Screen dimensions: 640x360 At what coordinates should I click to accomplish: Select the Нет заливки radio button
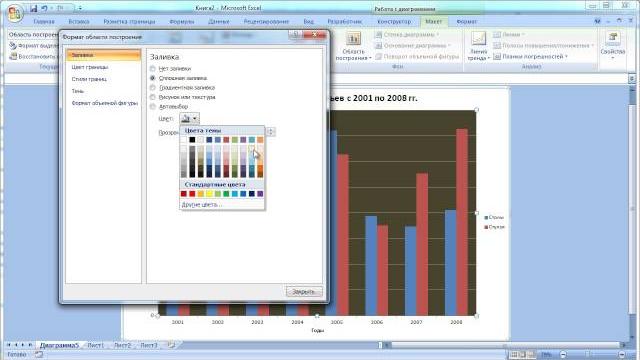153,69
